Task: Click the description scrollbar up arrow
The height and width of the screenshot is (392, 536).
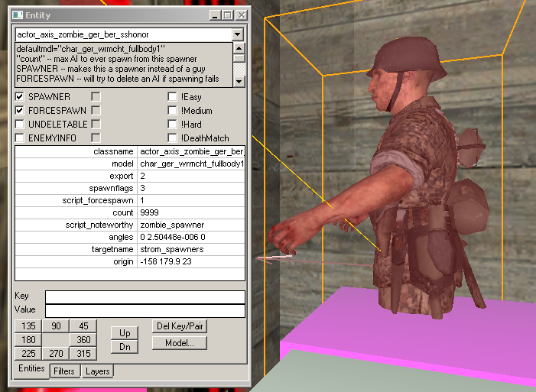Action: [239, 48]
